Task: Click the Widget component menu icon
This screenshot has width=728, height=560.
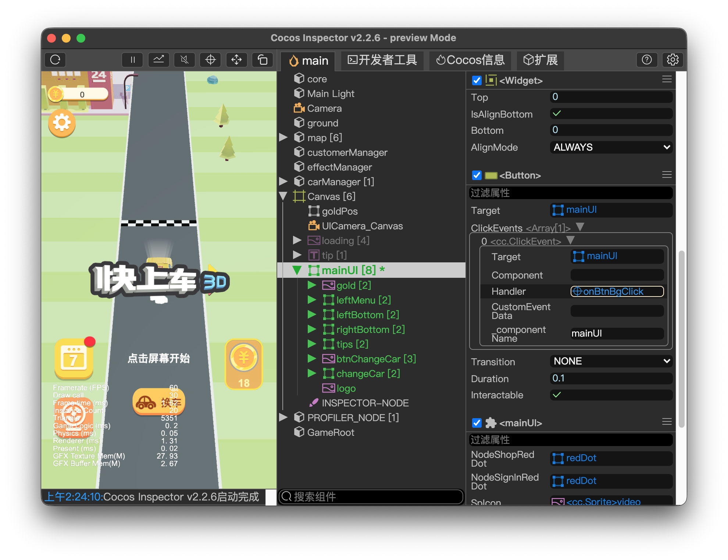Action: pyautogui.click(x=667, y=79)
